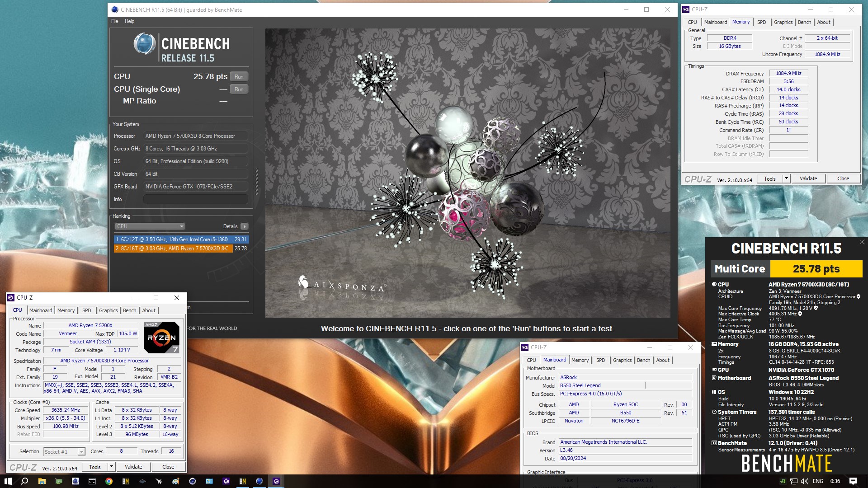The image size is (868, 488).
Task: Select ranking row AMD Ryzen 7 5700X3D
Action: [181, 249]
